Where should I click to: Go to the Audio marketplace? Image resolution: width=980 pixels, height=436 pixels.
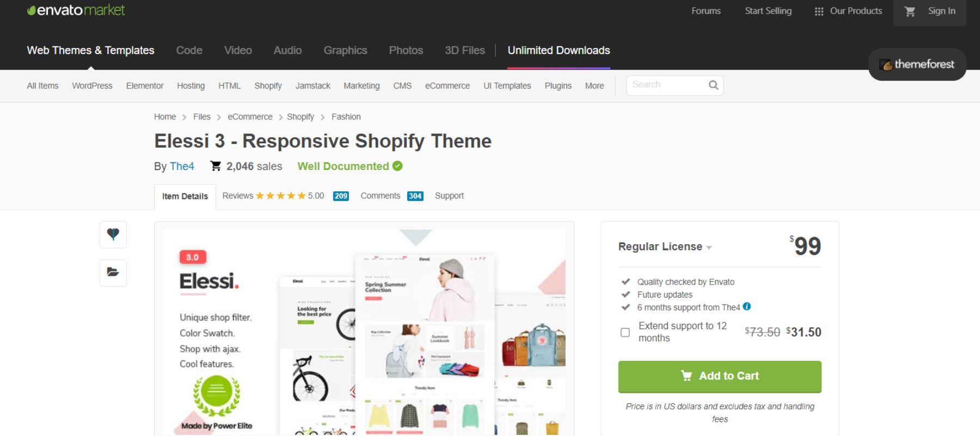click(287, 50)
